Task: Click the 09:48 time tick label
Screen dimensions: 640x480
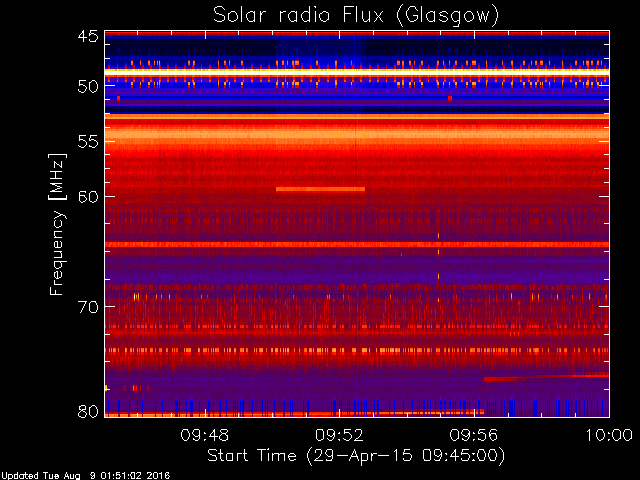Action: pyautogui.click(x=204, y=435)
